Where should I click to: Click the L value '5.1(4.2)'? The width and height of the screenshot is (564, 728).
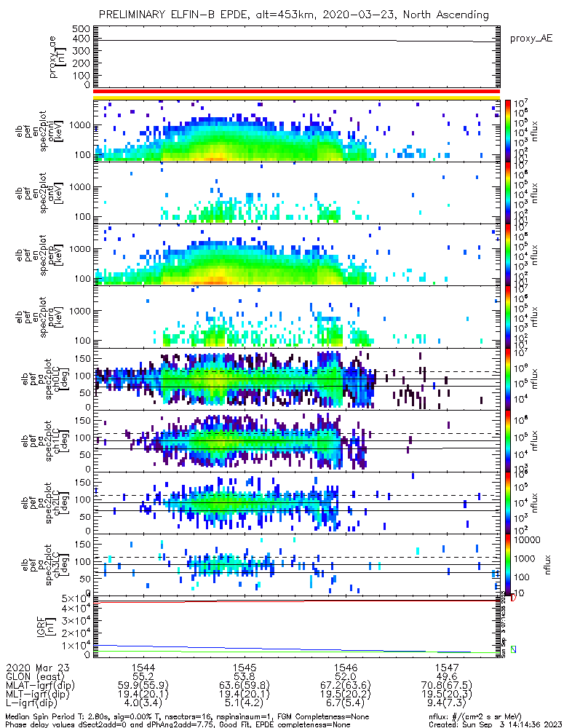tap(245, 703)
